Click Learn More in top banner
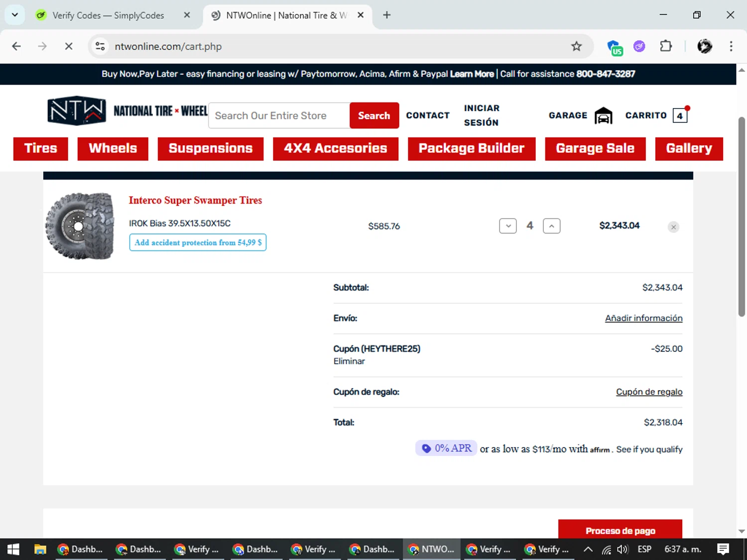747x560 pixels. tap(472, 74)
